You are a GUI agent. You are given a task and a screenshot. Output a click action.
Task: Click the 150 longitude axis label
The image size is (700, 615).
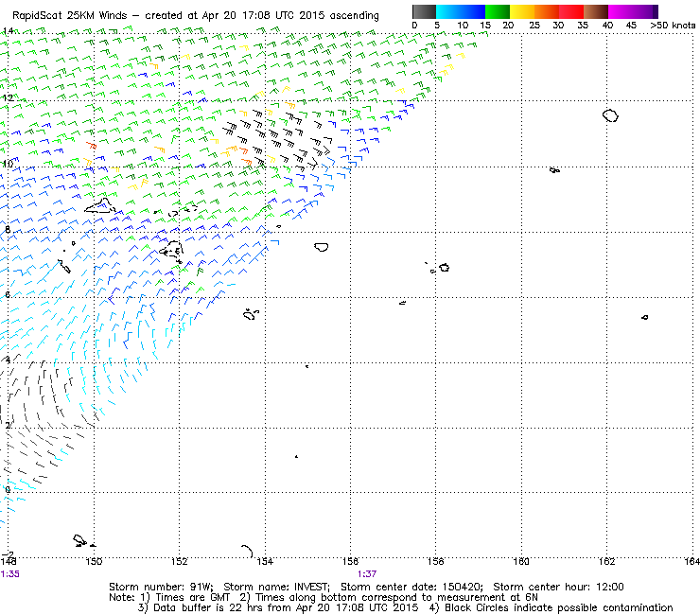tap(94, 561)
